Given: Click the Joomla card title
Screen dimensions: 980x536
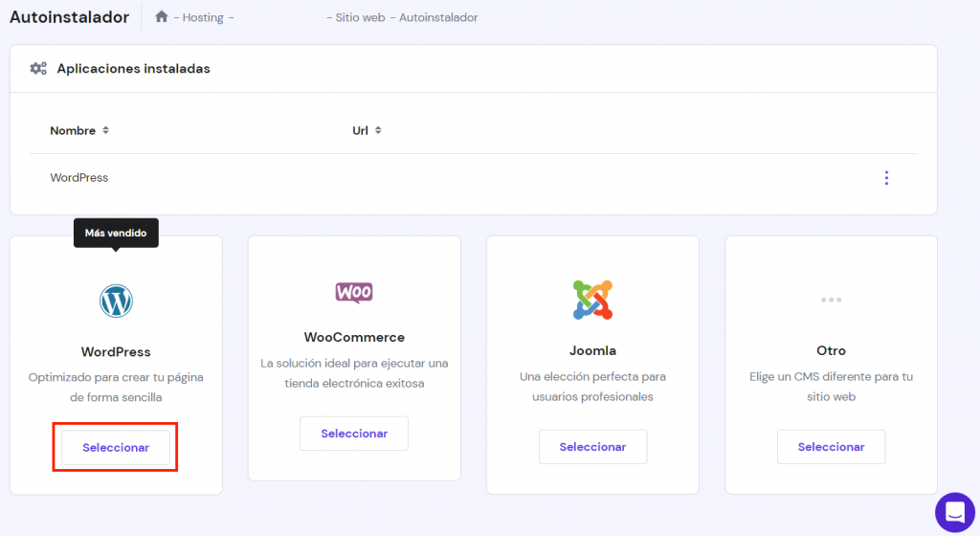Looking at the screenshot, I should (x=592, y=350).
